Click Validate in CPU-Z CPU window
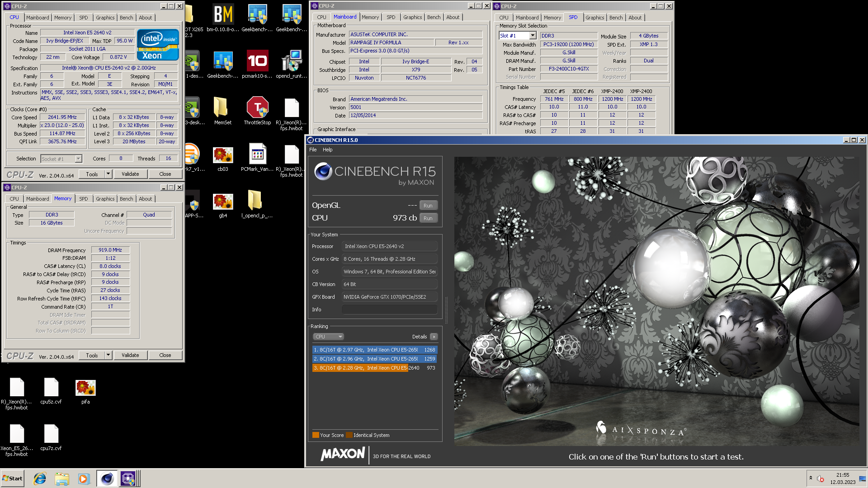This screenshot has height=488, width=868. 130,174
